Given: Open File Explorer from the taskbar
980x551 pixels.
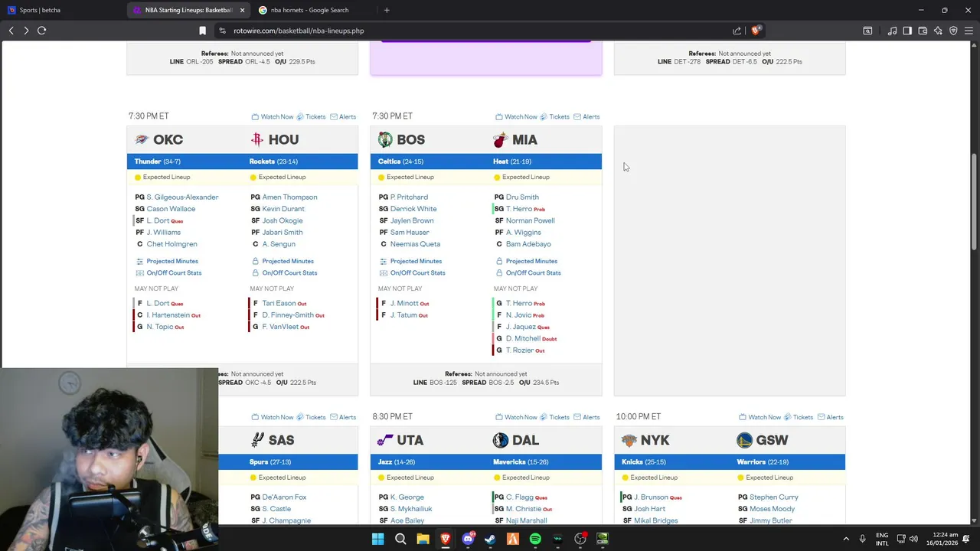Looking at the screenshot, I should [x=423, y=539].
